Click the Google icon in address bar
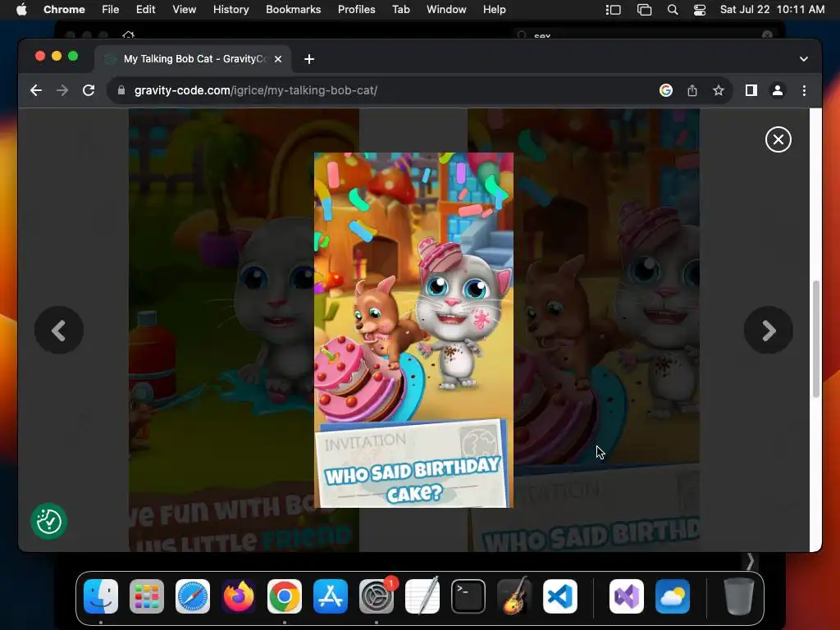This screenshot has width=840, height=630. click(x=666, y=90)
